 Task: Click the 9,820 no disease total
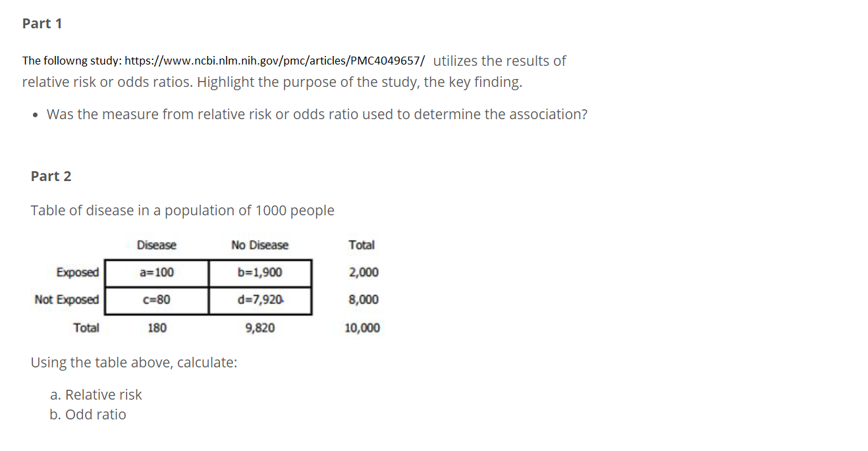tap(260, 328)
